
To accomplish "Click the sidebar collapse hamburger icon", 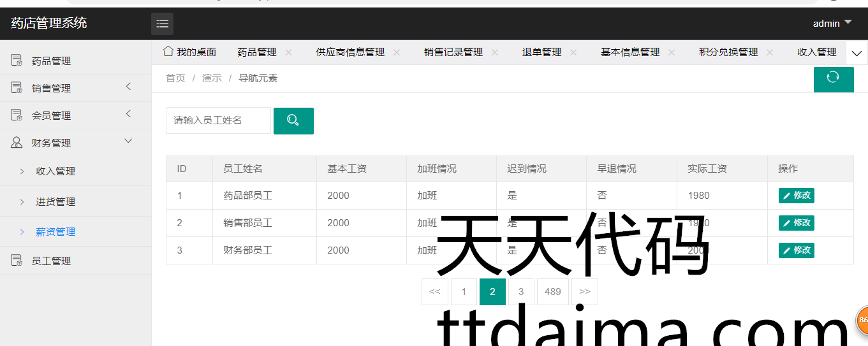I will pos(162,24).
